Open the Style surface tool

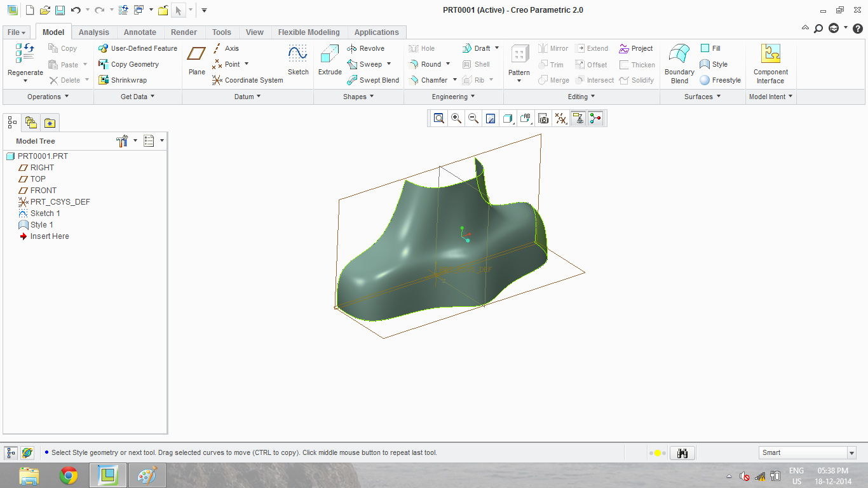tap(714, 64)
